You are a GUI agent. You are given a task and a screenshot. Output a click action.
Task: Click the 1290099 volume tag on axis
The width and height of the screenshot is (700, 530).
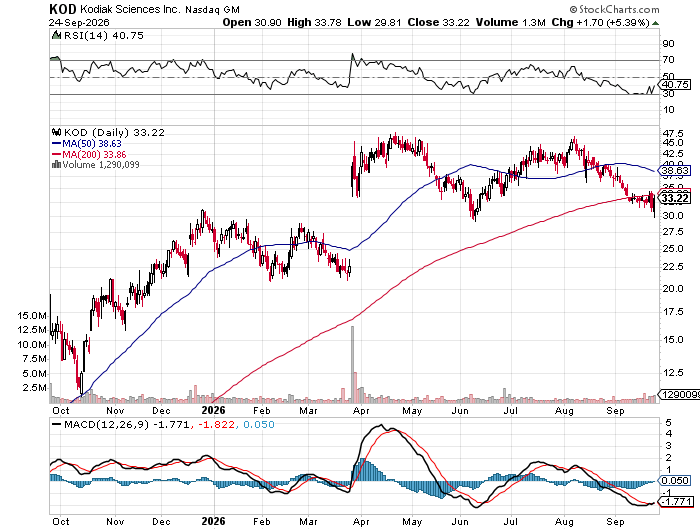(x=679, y=395)
